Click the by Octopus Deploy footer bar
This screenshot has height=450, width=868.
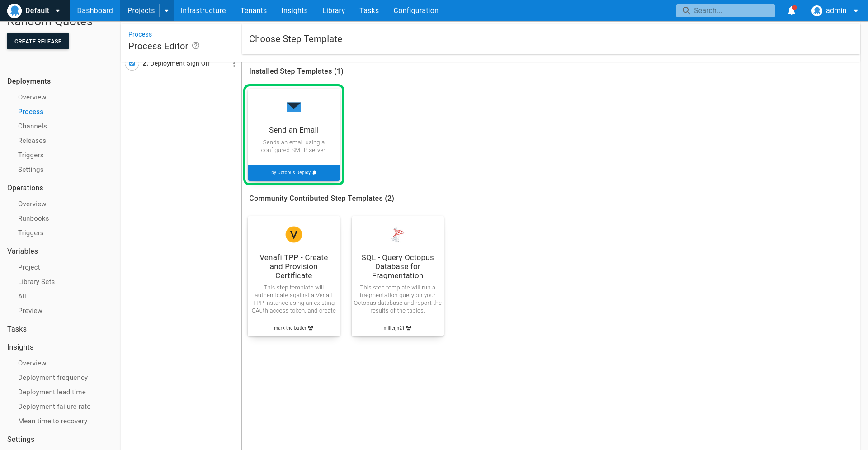(294, 173)
